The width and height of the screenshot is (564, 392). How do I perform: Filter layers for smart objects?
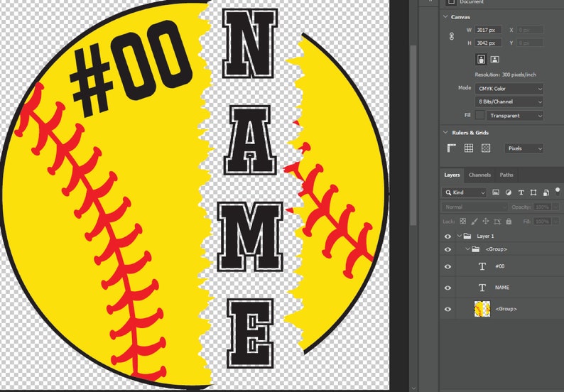click(x=546, y=192)
